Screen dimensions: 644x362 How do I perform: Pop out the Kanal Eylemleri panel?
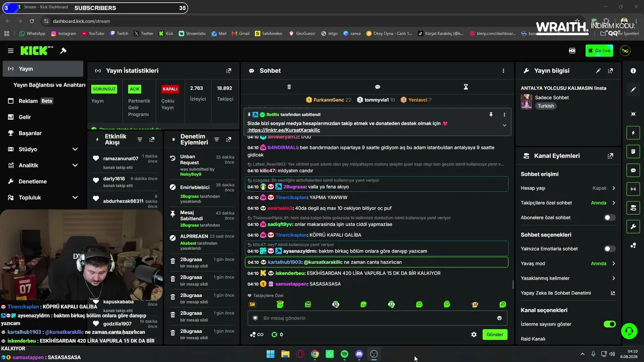click(610, 156)
